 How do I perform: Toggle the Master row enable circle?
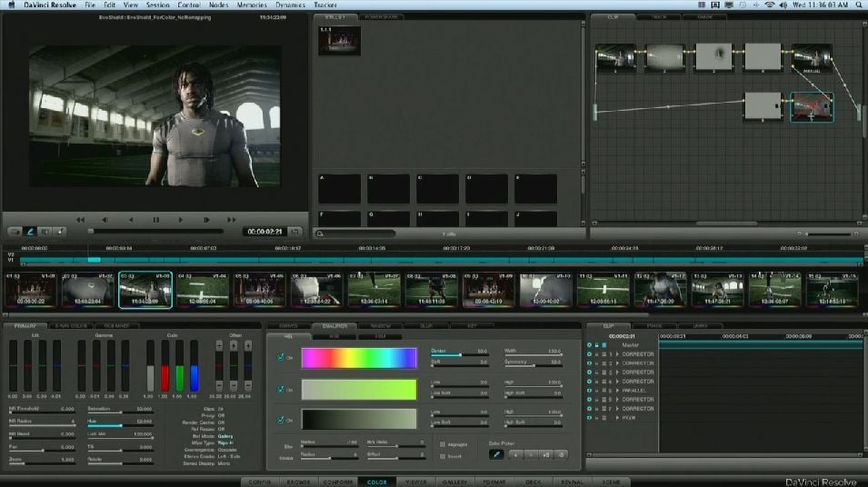coord(590,345)
